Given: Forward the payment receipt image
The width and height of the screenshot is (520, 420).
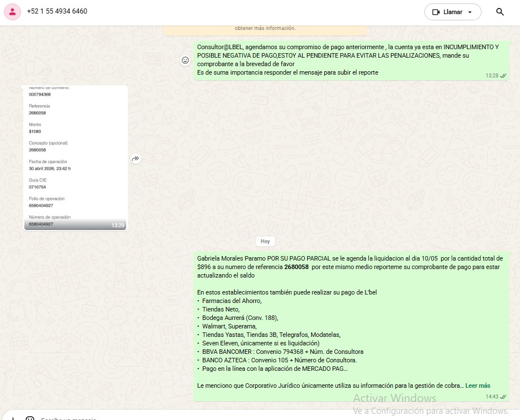Looking at the screenshot, I should pos(136,158).
